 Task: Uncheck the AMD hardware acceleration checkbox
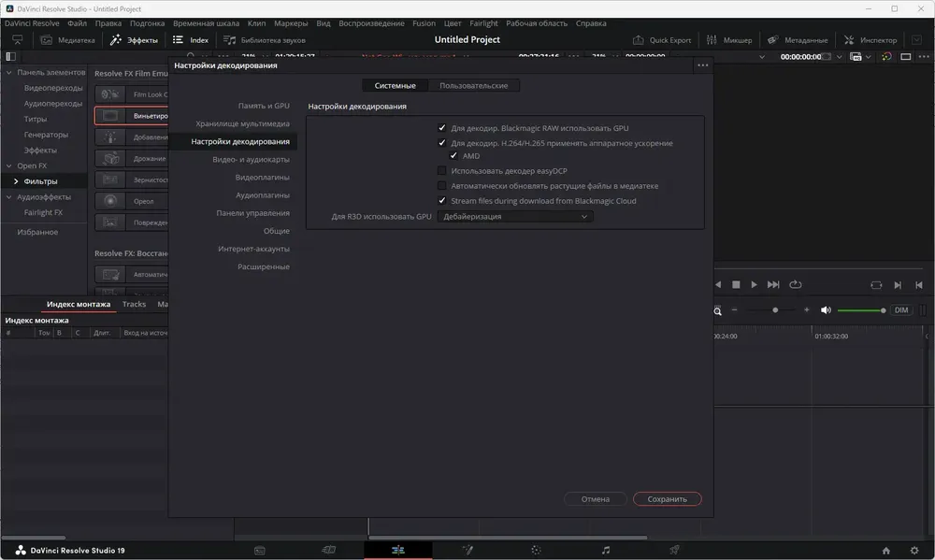453,155
